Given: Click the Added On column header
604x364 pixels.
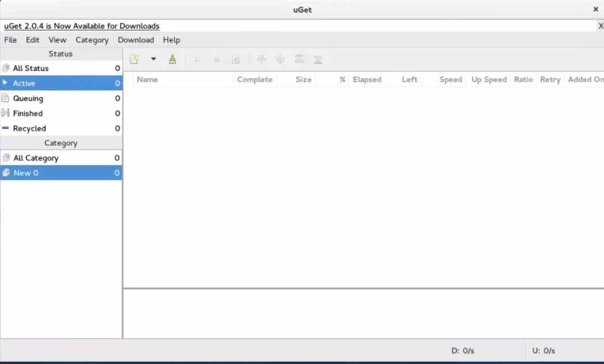Looking at the screenshot, I should (584, 79).
